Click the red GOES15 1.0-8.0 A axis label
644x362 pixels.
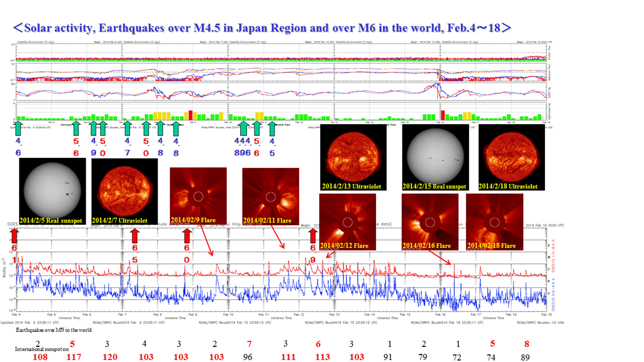(x=553, y=256)
